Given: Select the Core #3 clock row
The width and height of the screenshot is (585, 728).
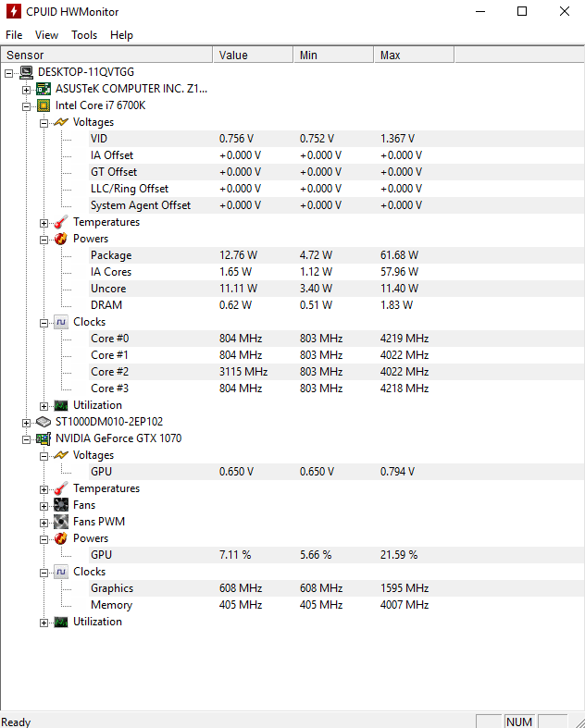Looking at the screenshot, I should coord(336,389).
